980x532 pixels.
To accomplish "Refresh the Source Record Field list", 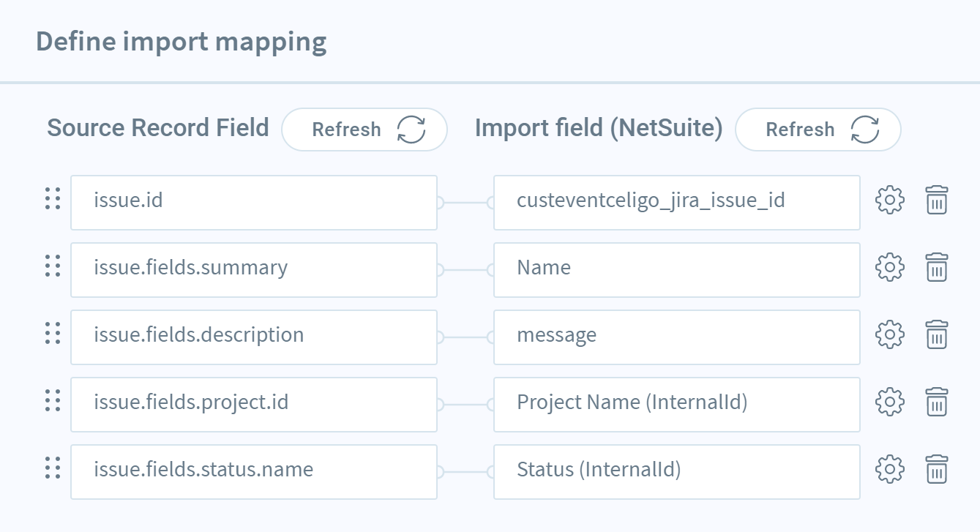I will coord(364,130).
